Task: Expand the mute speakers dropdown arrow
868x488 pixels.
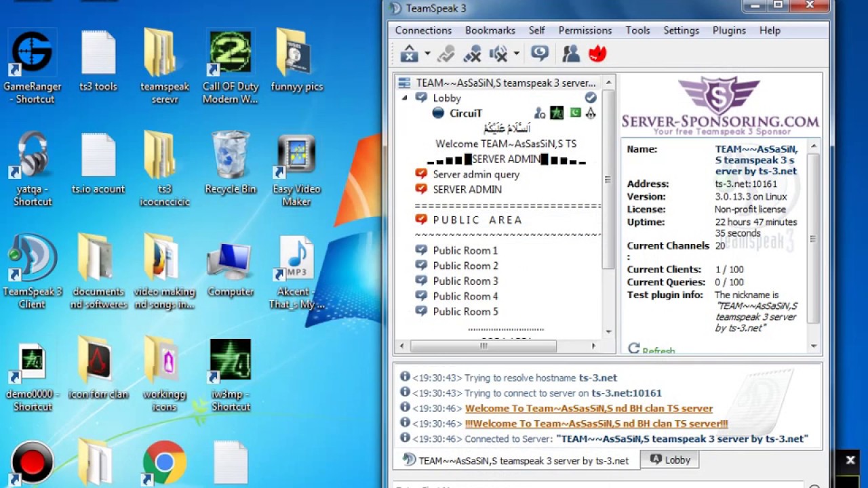Action: click(x=516, y=54)
